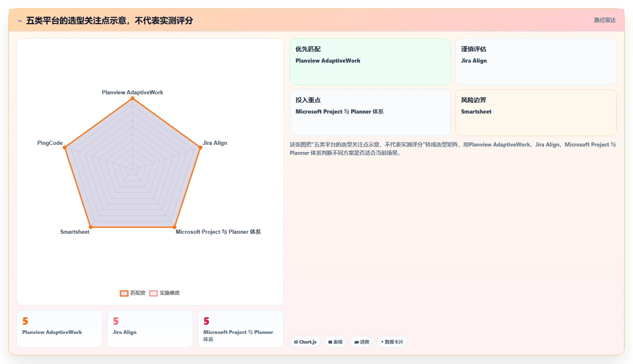Click the 表格 chip square icon

[x=330, y=342]
